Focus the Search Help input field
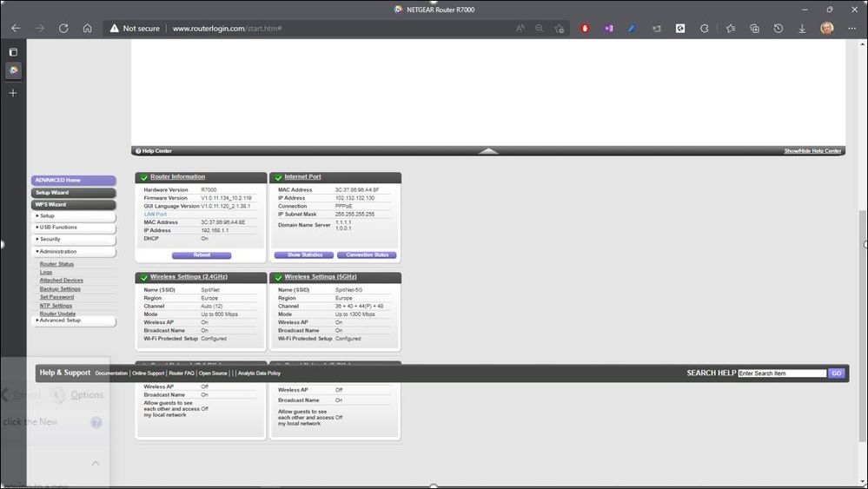The height and width of the screenshot is (489, 868). click(782, 373)
